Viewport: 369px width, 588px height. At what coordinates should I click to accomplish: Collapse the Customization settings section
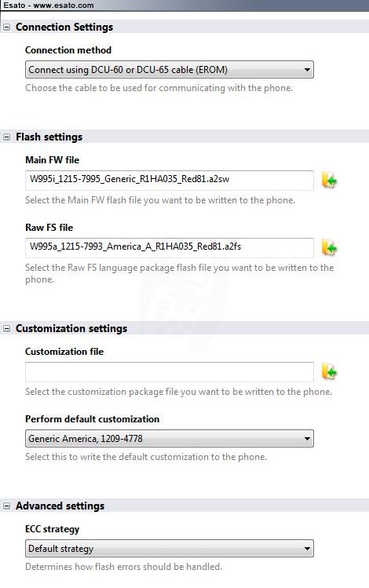pos(7,329)
